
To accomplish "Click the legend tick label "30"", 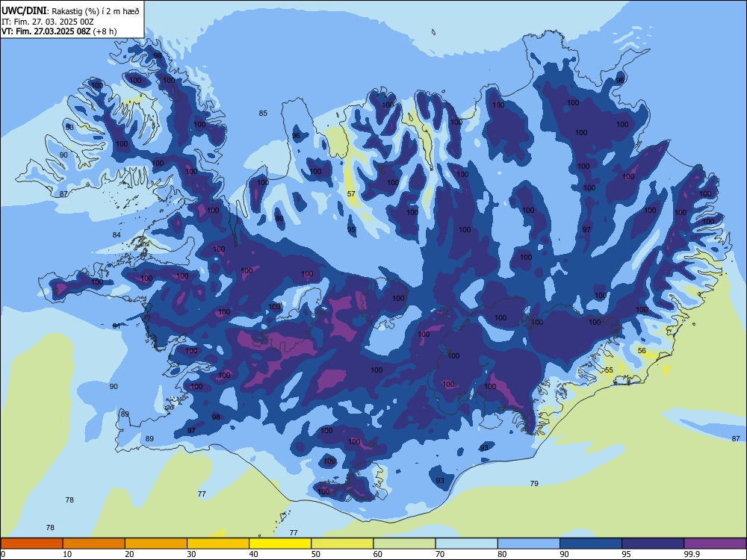I will (x=191, y=554).
